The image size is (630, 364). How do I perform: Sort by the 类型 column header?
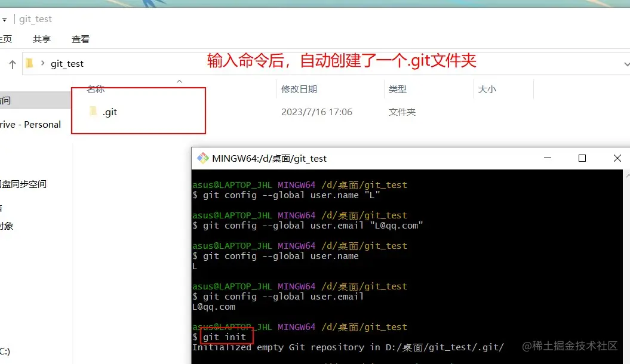pos(397,89)
